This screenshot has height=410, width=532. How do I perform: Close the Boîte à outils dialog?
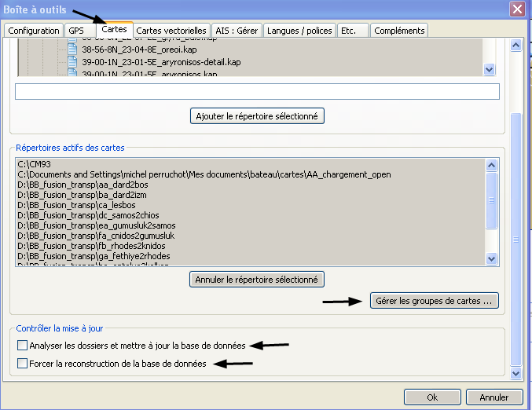516,9
